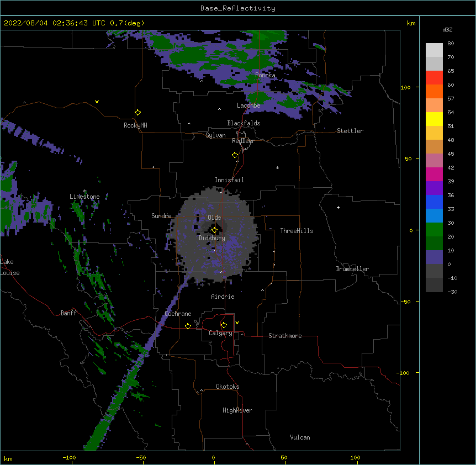Viewport: 476px width, 465px height.
Task: Click the Sylvan label on the map
Action: [215, 135]
